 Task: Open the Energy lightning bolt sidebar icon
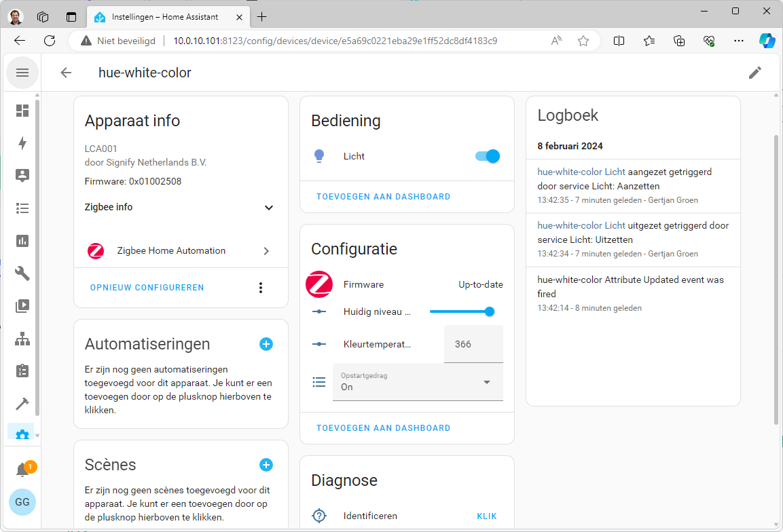22,143
